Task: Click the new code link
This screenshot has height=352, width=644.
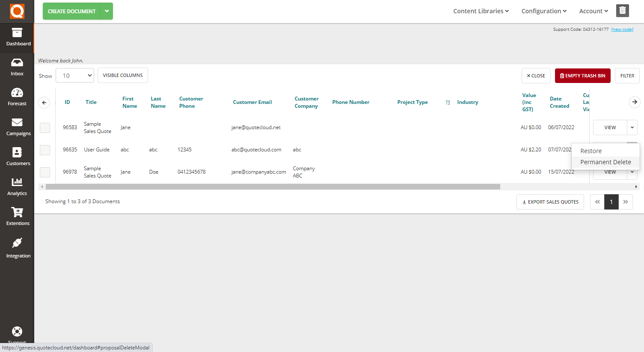Action: tap(622, 29)
